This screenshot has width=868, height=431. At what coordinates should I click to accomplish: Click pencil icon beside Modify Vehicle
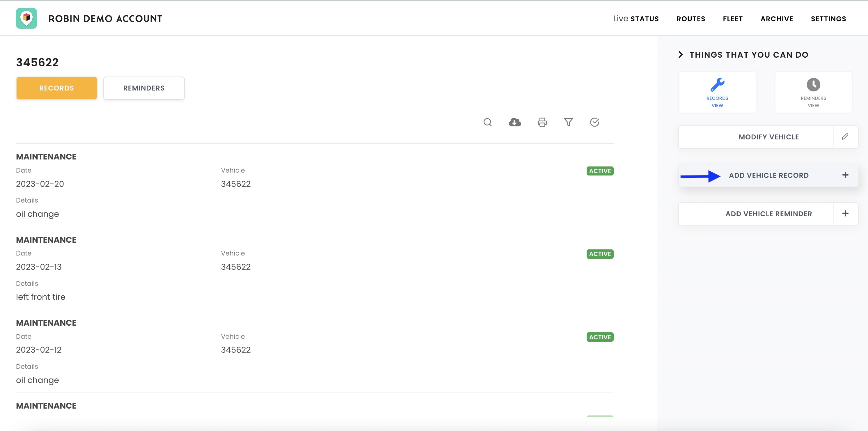pos(845,137)
